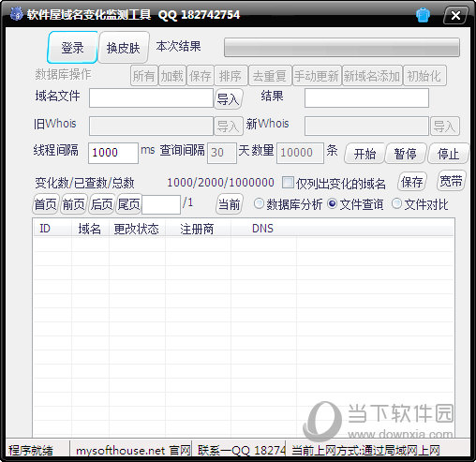This screenshot has height=462, width=476.
Task: Focus the 域名文件 input field
Action: click(151, 98)
